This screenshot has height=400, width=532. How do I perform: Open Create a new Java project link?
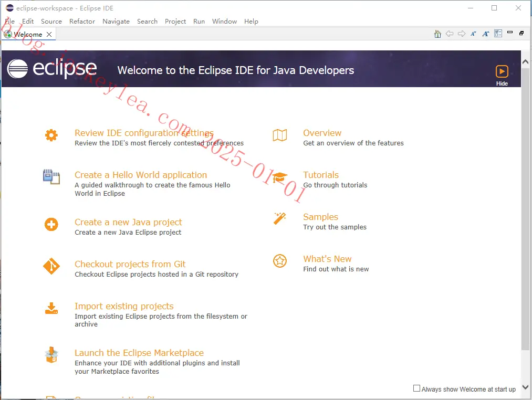point(128,222)
